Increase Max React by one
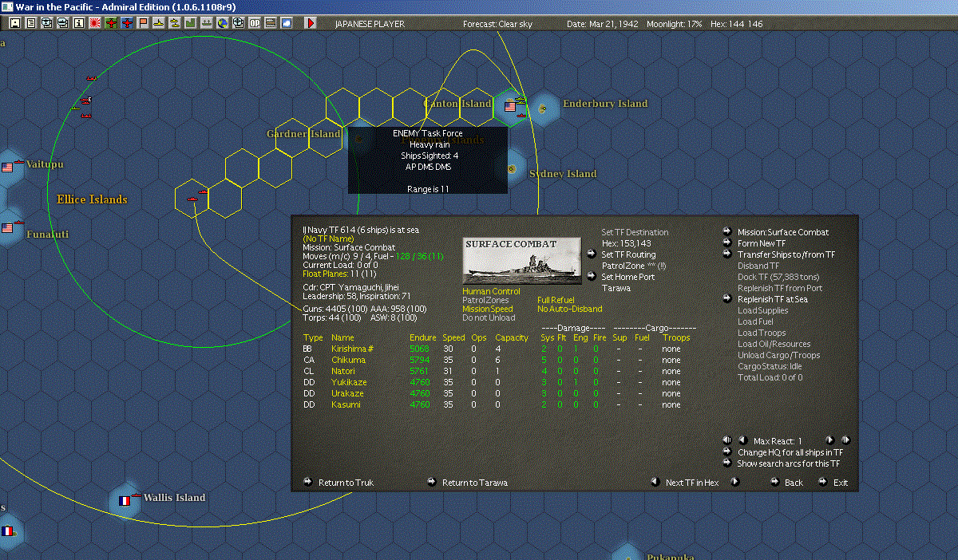The height and width of the screenshot is (560, 958). (829, 440)
